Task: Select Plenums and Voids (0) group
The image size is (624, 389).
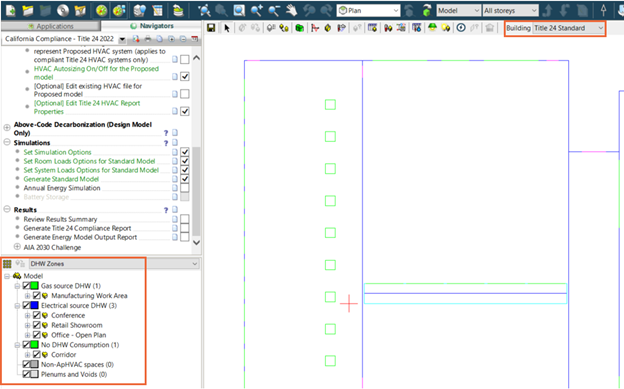Action: [74, 374]
